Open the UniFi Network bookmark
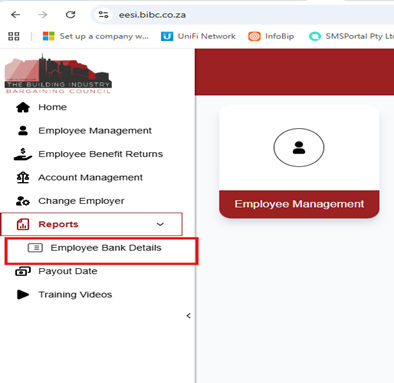Screen dimensions: 394x383 (198, 36)
